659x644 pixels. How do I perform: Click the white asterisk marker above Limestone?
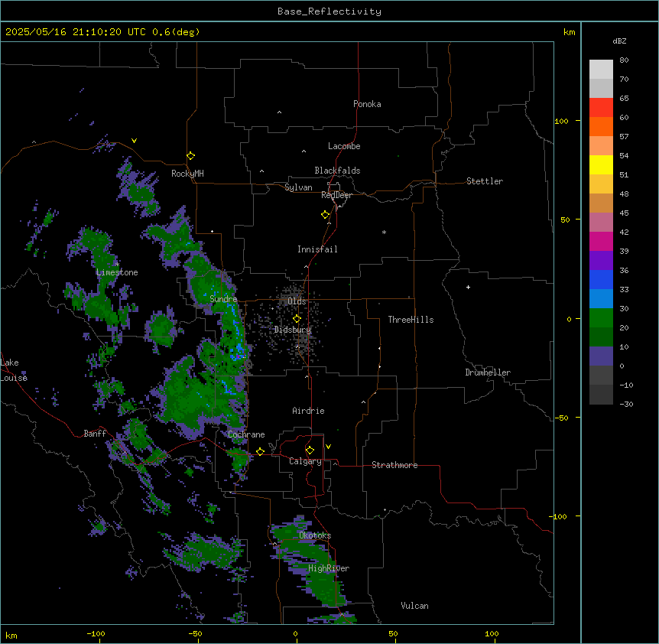(117, 264)
